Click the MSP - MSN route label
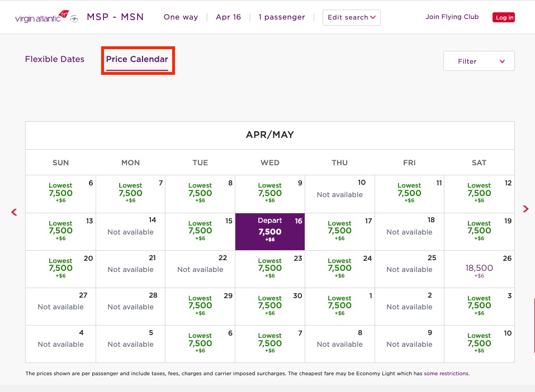The image size is (535, 392). point(115,17)
